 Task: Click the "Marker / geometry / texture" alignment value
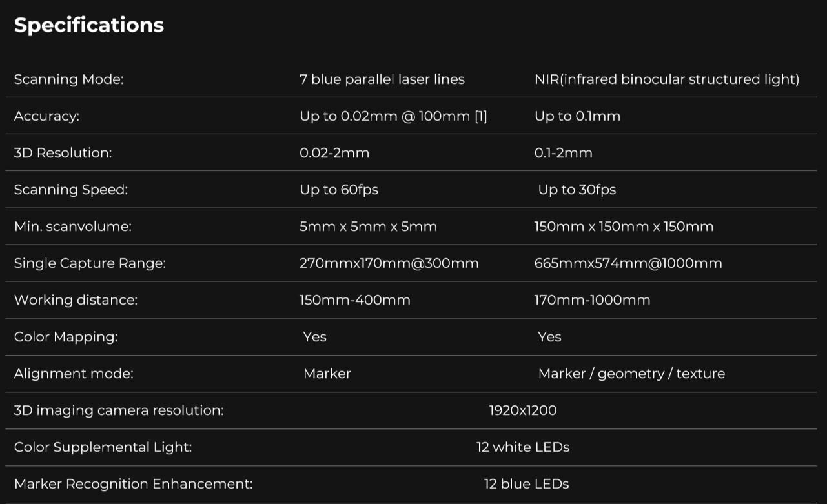[631, 374]
